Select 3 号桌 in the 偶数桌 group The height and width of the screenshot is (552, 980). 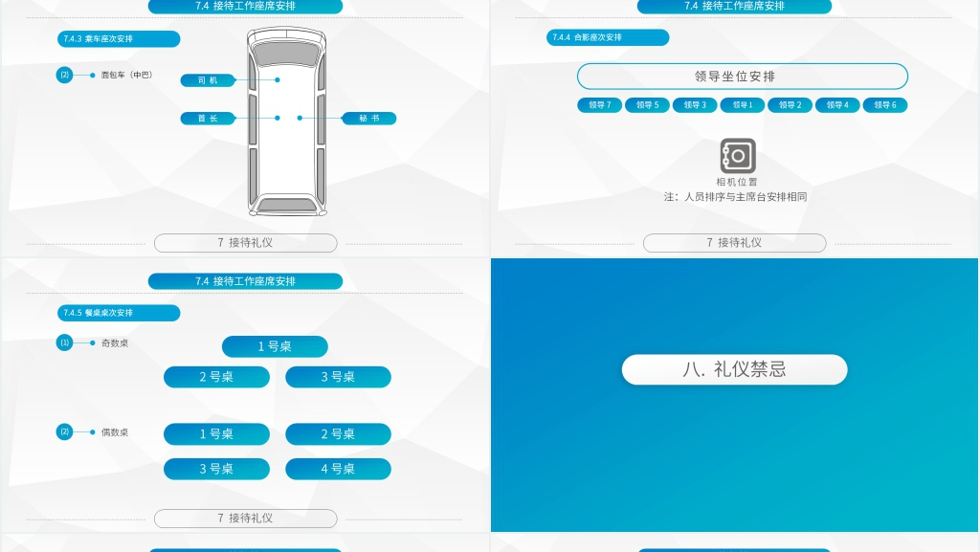(x=217, y=469)
